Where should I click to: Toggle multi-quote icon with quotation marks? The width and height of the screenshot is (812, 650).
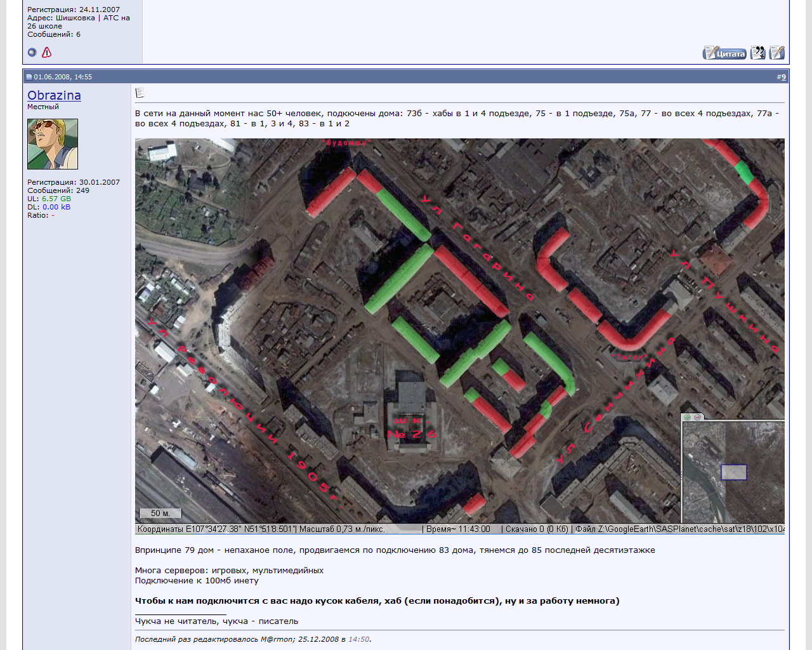pos(757,53)
